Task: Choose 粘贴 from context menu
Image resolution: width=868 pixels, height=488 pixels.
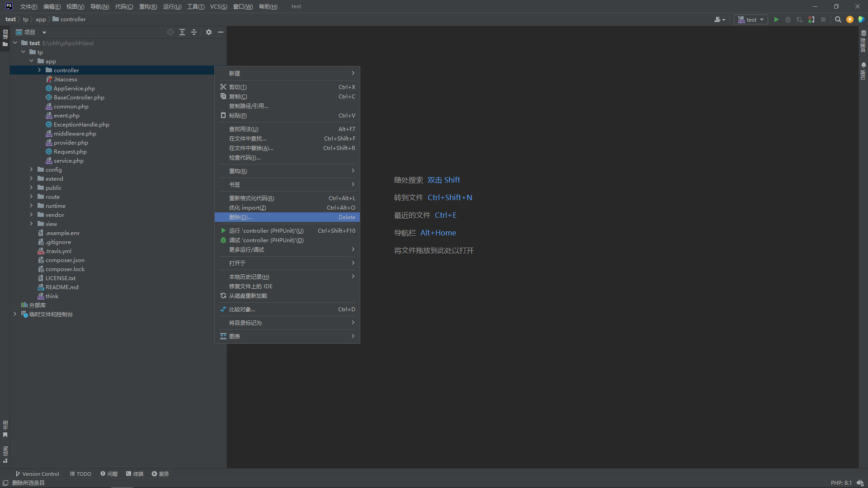Action: 287,115
